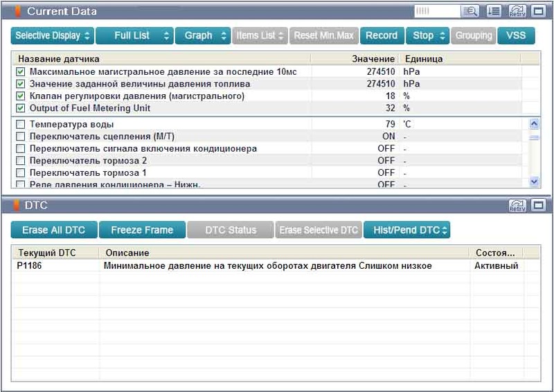Viewport: 554px width, 392px height.
Task: Click the Значение column header
Action: coord(355,59)
